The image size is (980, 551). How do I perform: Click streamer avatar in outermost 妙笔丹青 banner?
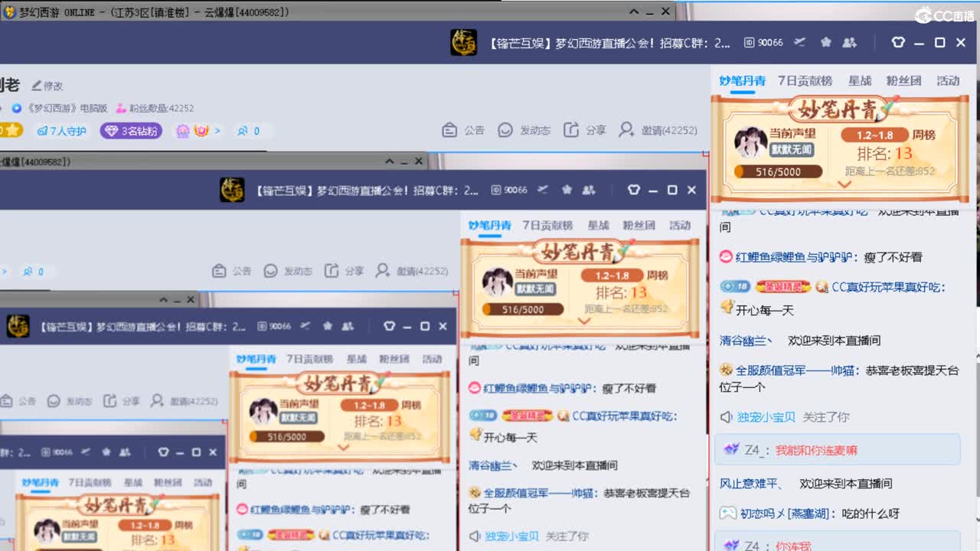pos(751,142)
